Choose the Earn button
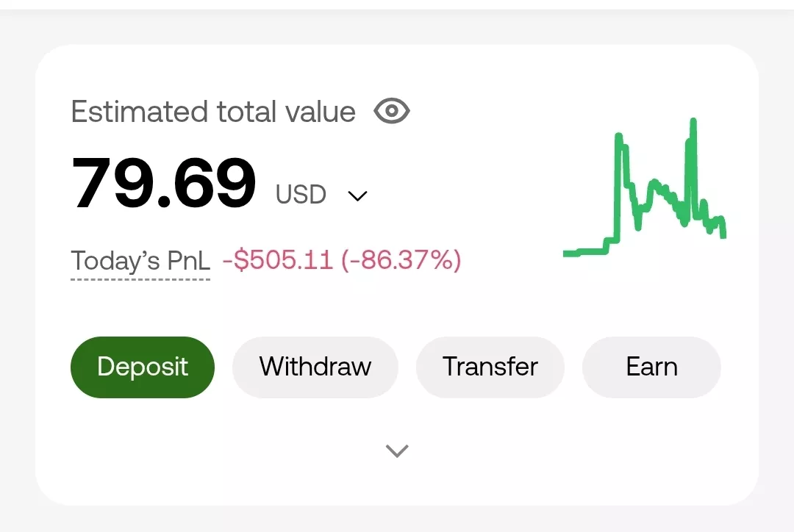This screenshot has width=794, height=532. (x=651, y=367)
